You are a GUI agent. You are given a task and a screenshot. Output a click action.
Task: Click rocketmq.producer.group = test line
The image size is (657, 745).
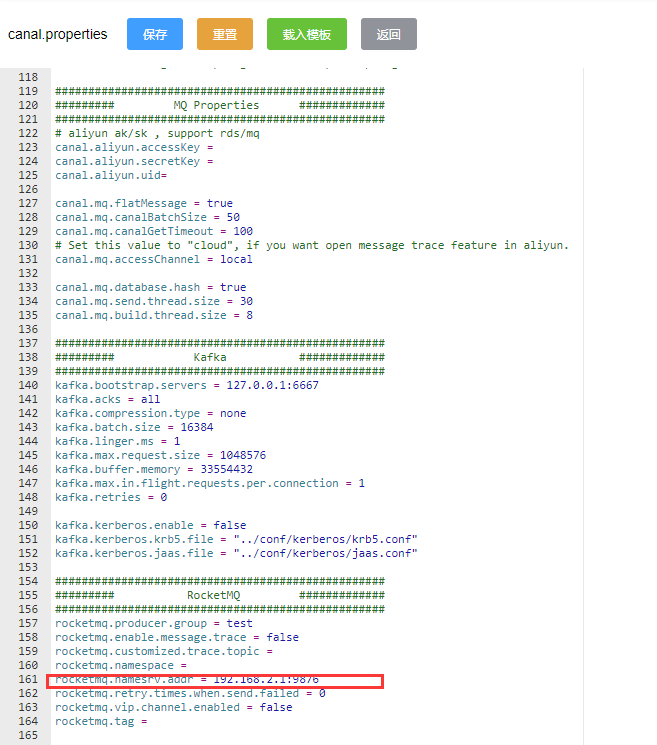pos(154,623)
